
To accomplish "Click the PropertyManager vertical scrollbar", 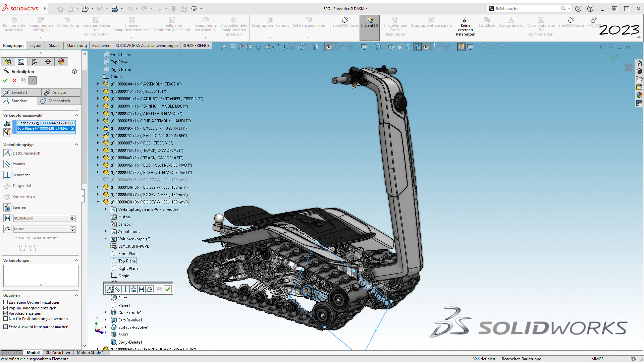I will pos(85,127).
